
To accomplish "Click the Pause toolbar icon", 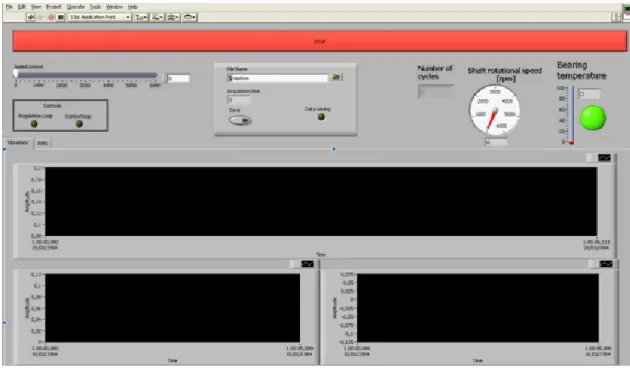I will tap(61, 17).
